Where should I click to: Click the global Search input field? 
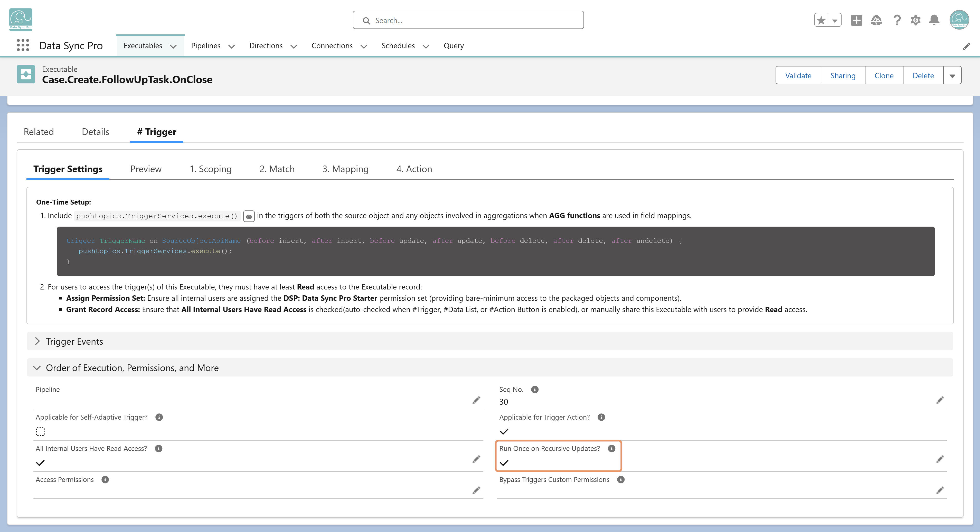(468, 20)
